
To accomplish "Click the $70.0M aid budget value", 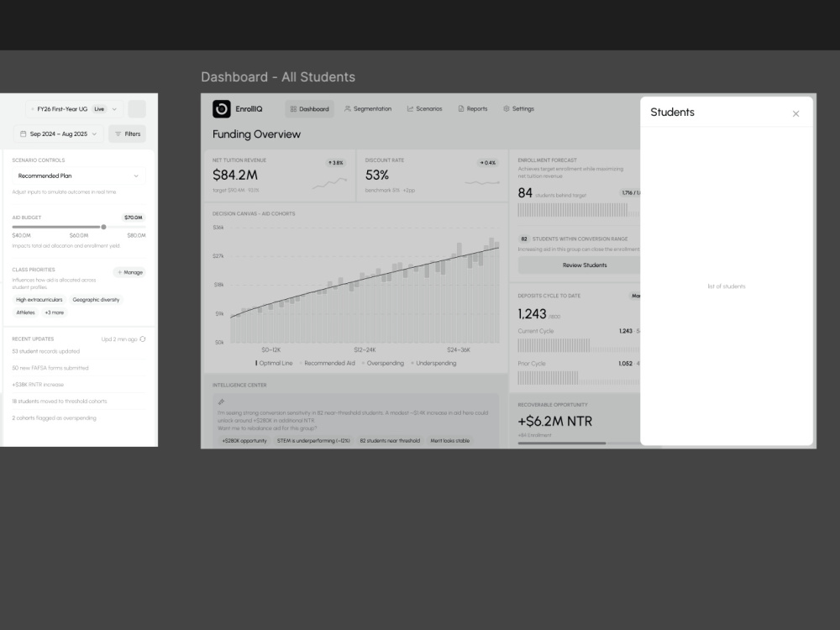I will (x=134, y=218).
